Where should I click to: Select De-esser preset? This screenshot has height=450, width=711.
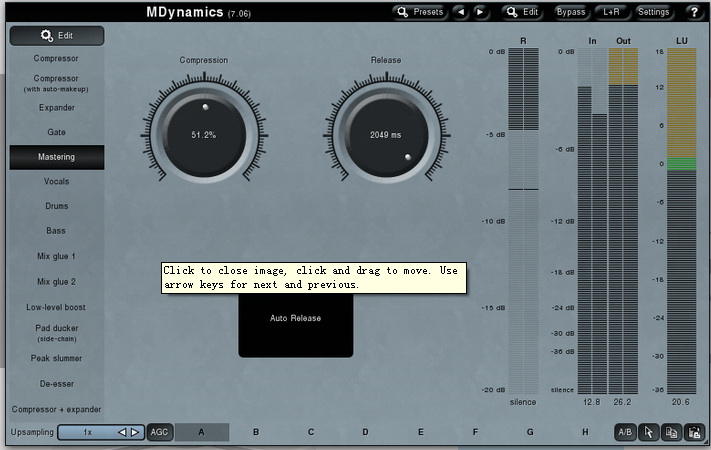(x=56, y=383)
